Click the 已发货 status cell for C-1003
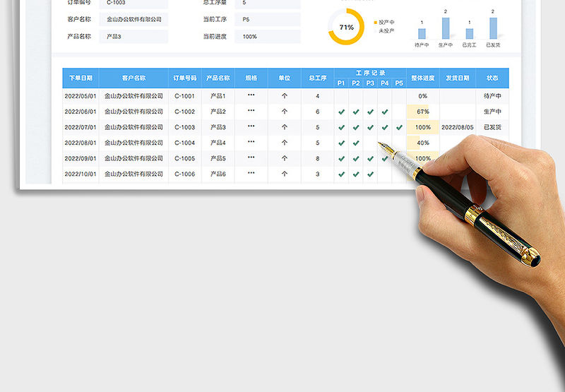This screenshot has height=392, width=565. coord(492,127)
